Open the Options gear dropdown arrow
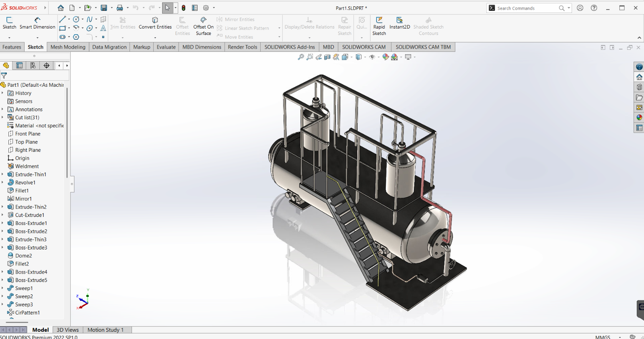The width and height of the screenshot is (644, 339). (x=214, y=8)
